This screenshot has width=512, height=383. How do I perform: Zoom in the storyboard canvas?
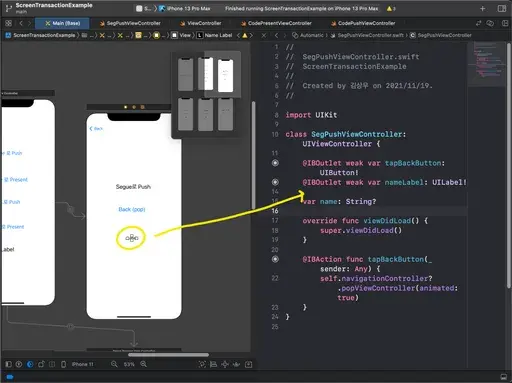(144, 364)
